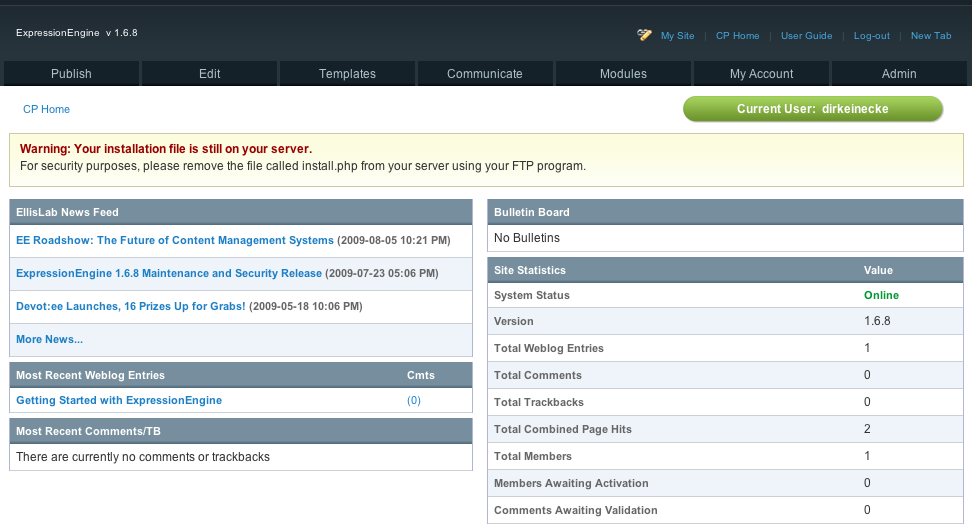Open the My Site link

[677, 36]
